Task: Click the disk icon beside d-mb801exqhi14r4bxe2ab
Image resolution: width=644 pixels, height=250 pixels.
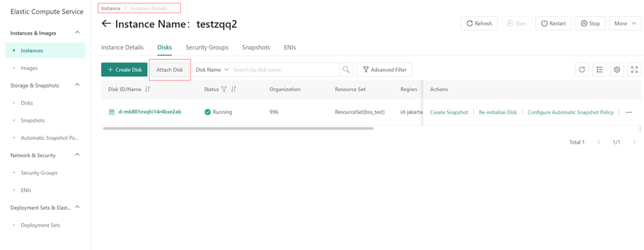Action: coord(111,112)
